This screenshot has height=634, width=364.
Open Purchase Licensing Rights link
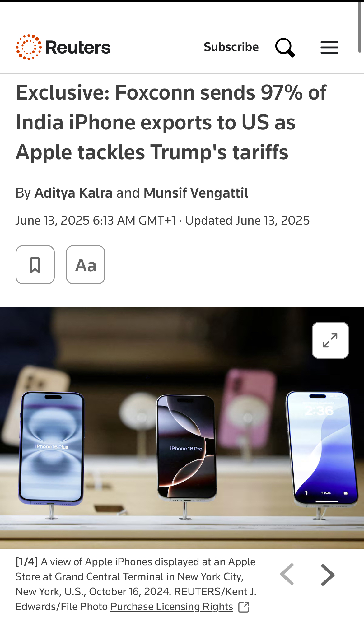(x=172, y=607)
